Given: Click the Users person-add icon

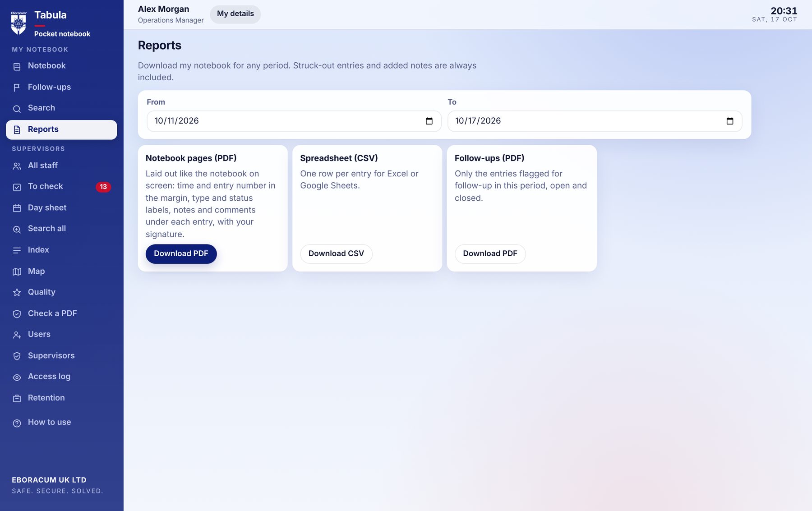Looking at the screenshot, I should pos(17,335).
